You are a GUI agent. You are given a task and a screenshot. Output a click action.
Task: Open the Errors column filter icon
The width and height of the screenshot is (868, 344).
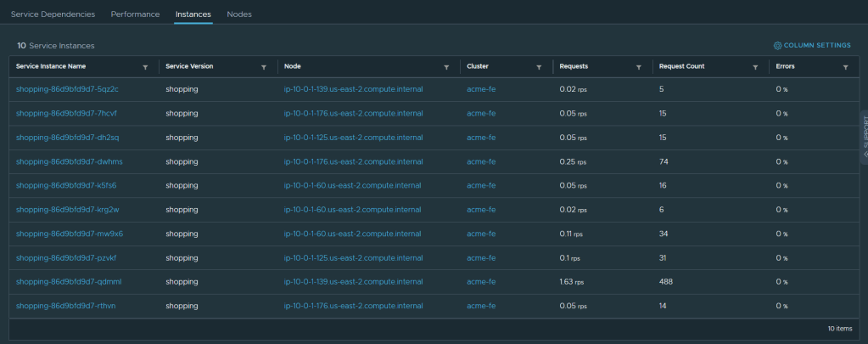[x=845, y=67]
